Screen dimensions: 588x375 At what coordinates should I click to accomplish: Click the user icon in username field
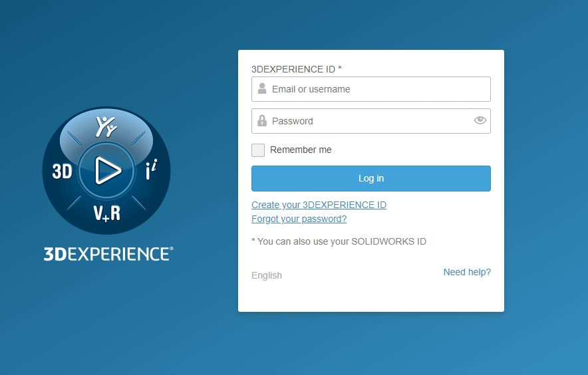tap(262, 89)
